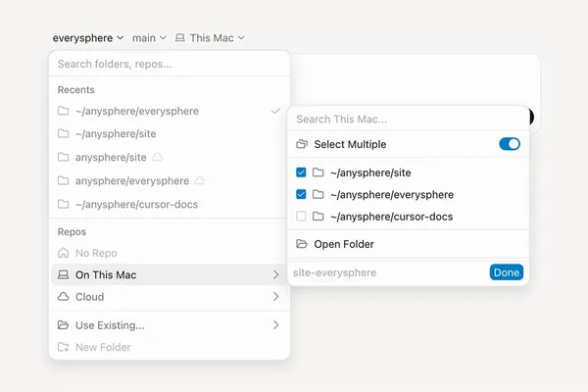The width and height of the screenshot is (588, 392).
Task: Click the Recents section heading
Action: [x=75, y=90]
